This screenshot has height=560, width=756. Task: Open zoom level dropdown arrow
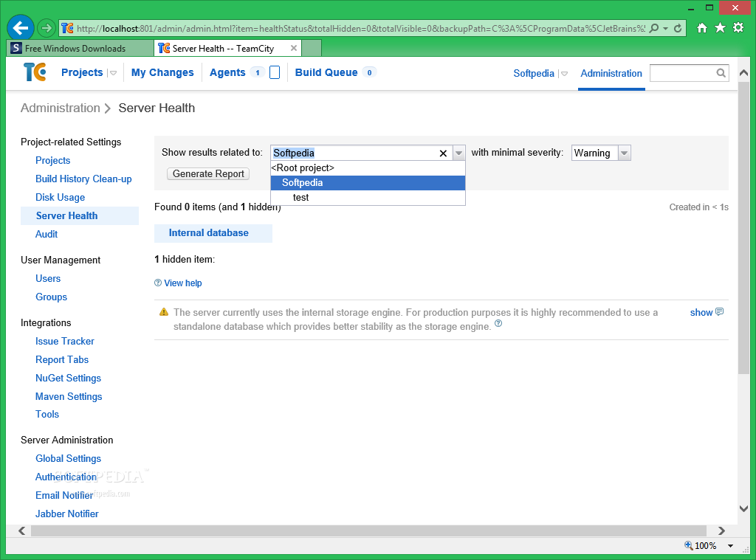[730, 545]
